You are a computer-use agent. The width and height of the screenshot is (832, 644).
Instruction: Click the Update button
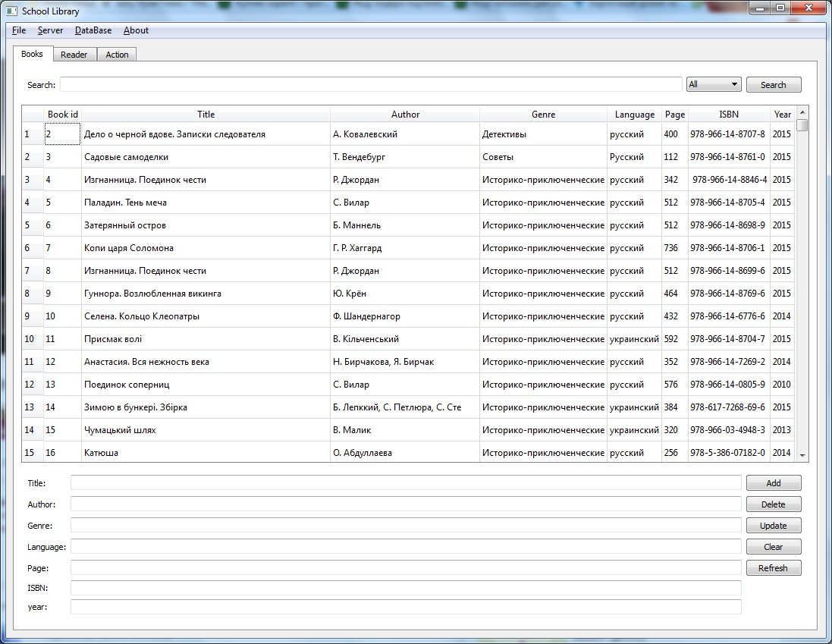pos(774,526)
